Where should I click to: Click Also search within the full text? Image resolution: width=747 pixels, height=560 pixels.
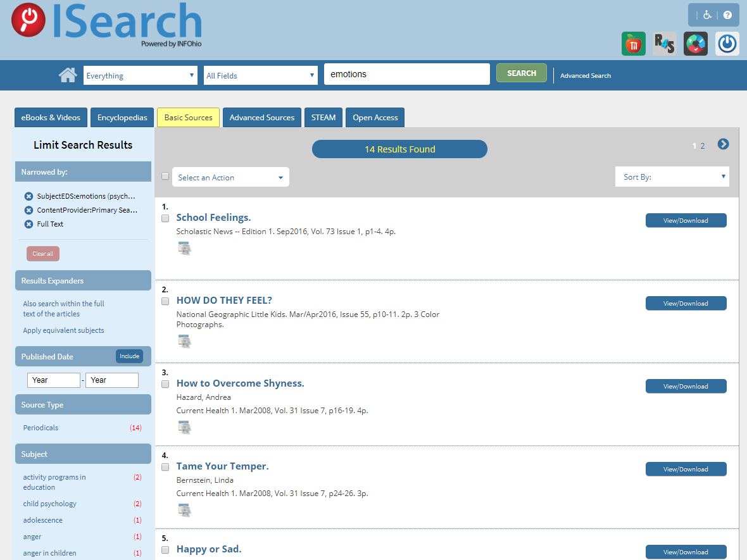pyautogui.click(x=64, y=309)
